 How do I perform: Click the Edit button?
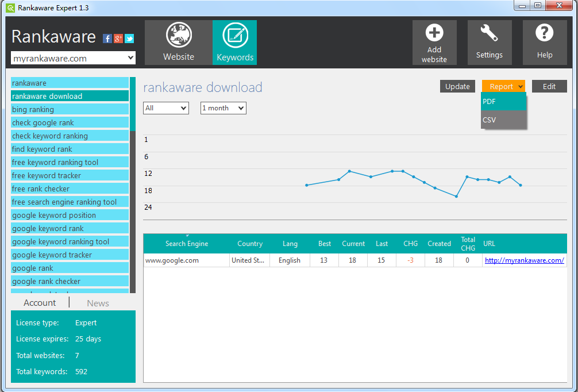tap(549, 86)
